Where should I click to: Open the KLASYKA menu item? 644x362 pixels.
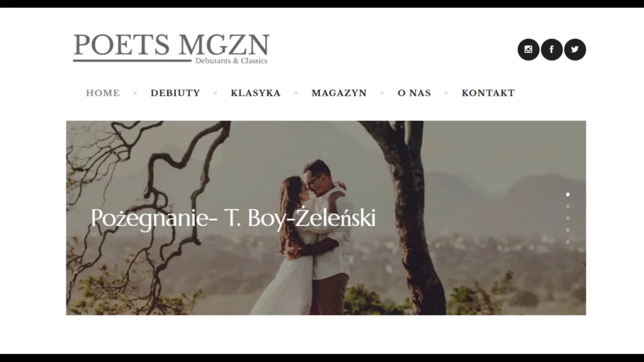(x=256, y=93)
